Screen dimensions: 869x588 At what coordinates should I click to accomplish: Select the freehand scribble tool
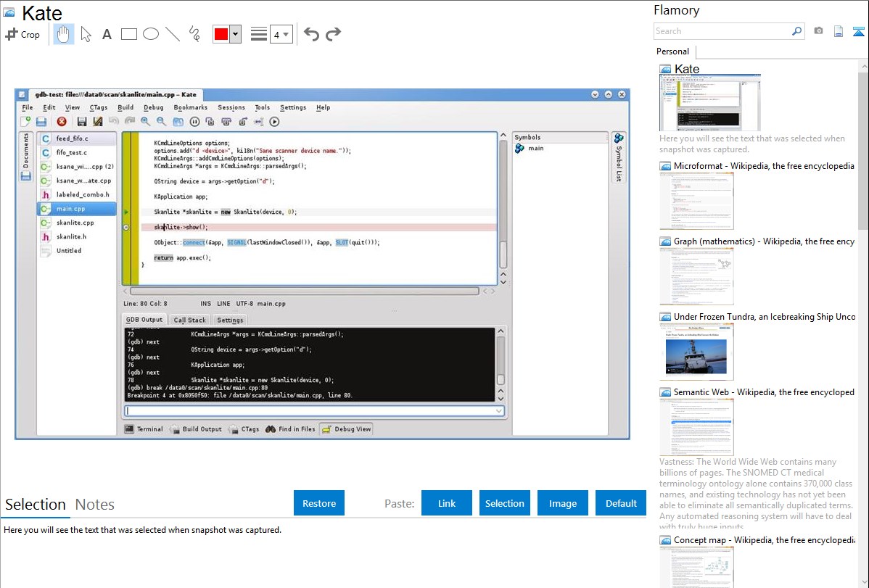pos(194,34)
